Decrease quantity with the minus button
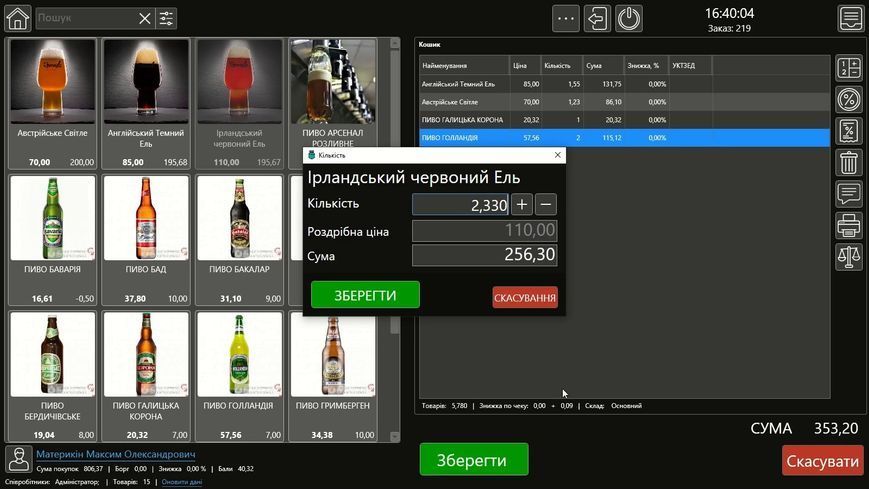This screenshot has width=869, height=489. [x=546, y=205]
